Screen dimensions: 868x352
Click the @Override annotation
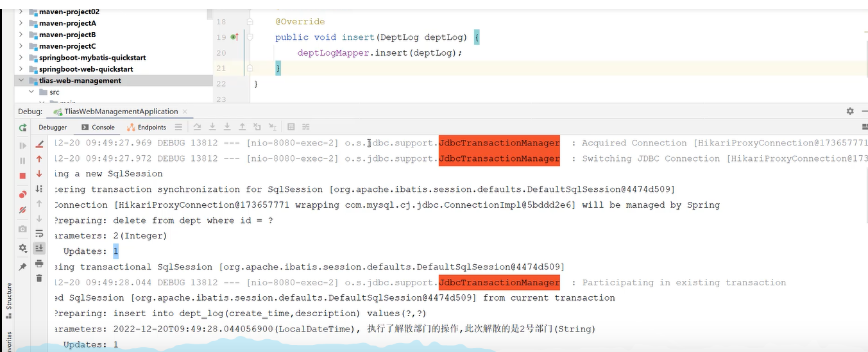pos(300,22)
